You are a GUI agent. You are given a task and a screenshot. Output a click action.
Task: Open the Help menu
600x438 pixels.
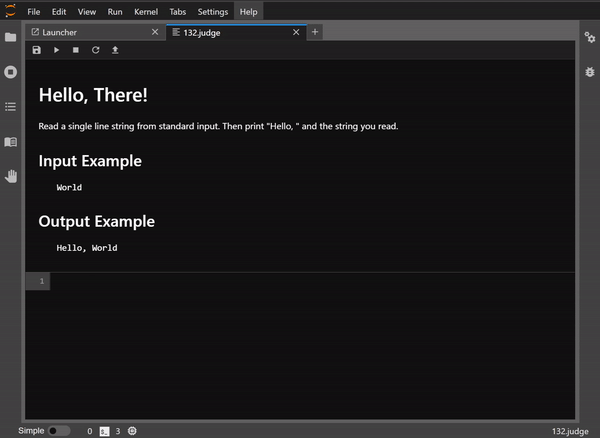tap(248, 12)
